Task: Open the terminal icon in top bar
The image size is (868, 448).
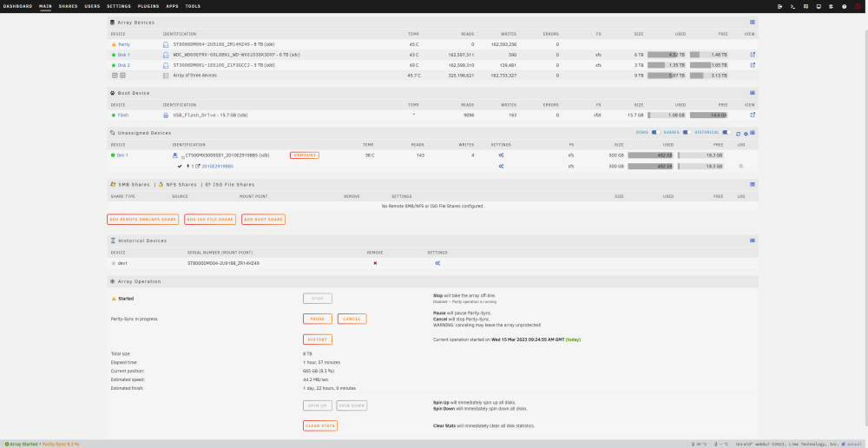Action: pos(792,7)
